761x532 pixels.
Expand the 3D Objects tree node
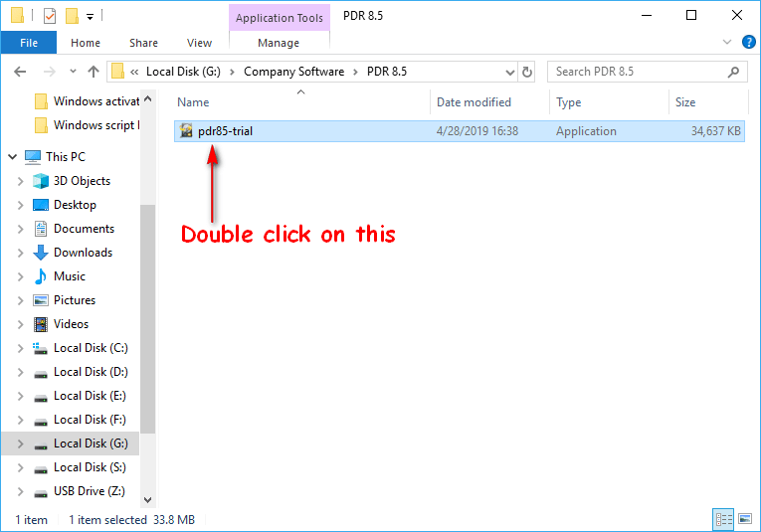(20, 181)
